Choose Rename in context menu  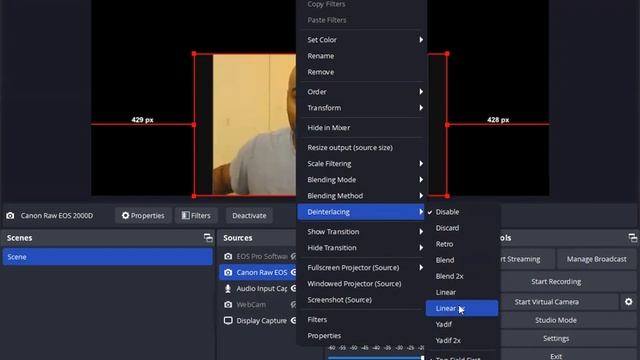tap(361, 56)
